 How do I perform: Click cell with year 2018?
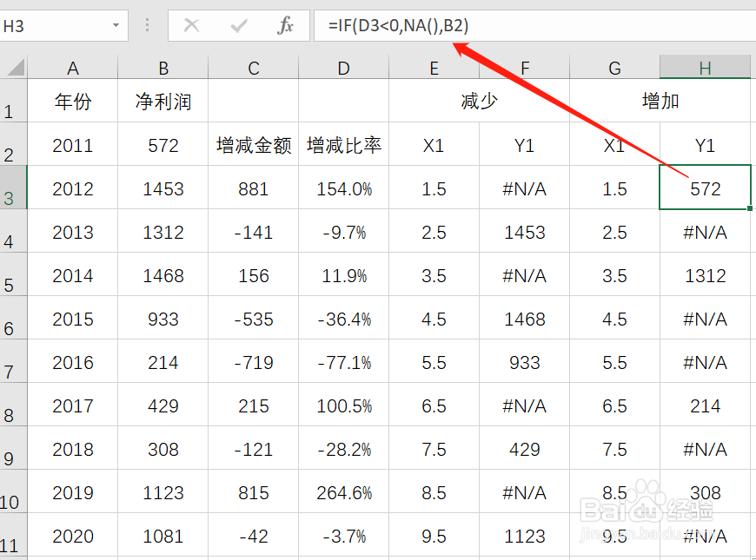72,449
